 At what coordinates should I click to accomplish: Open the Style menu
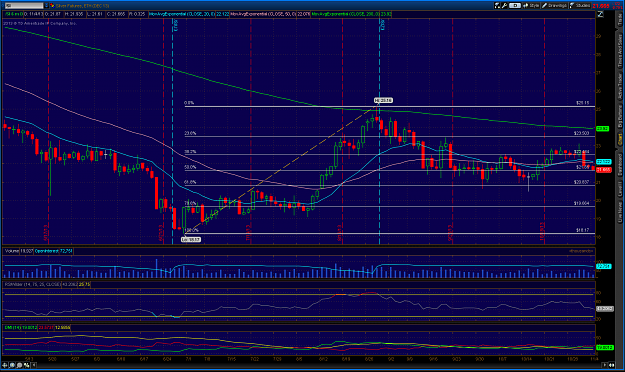click(531, 6)
